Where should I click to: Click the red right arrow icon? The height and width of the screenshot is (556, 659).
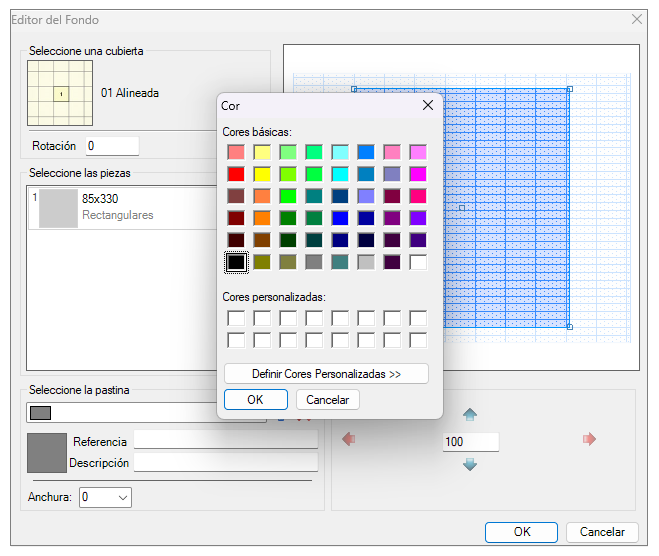pyautogui.click(x=589, y=439)
